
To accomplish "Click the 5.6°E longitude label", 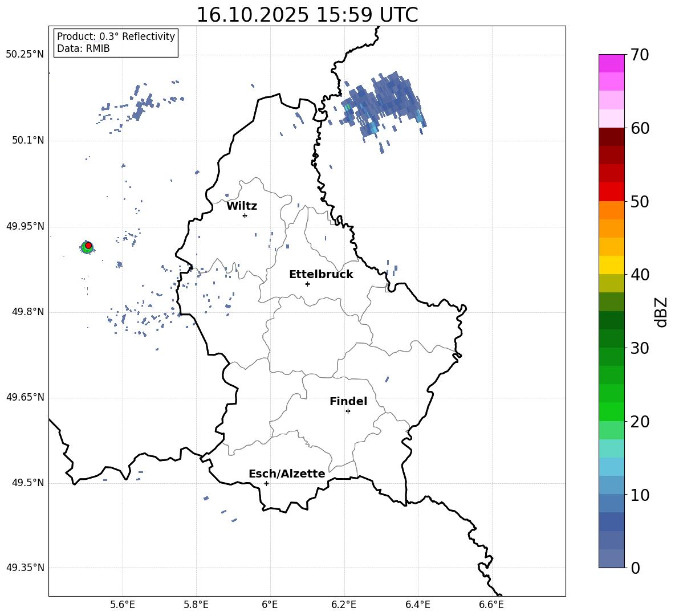I will (123, 605).
